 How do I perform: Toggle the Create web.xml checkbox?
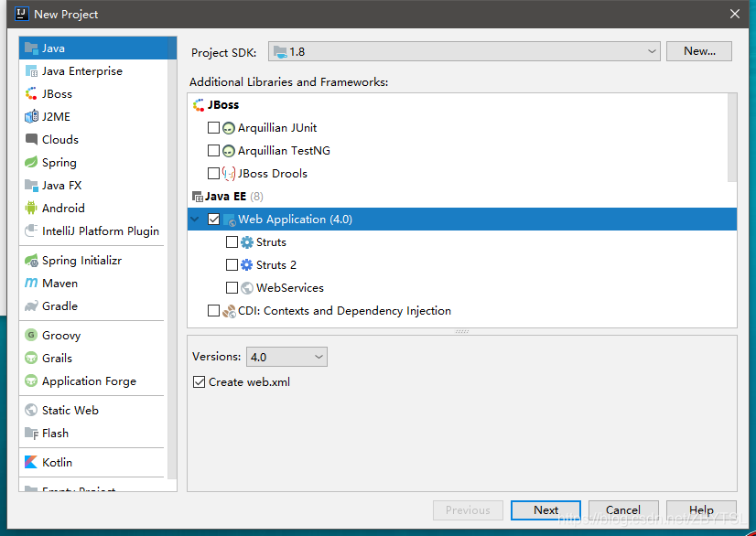point(200,382)
